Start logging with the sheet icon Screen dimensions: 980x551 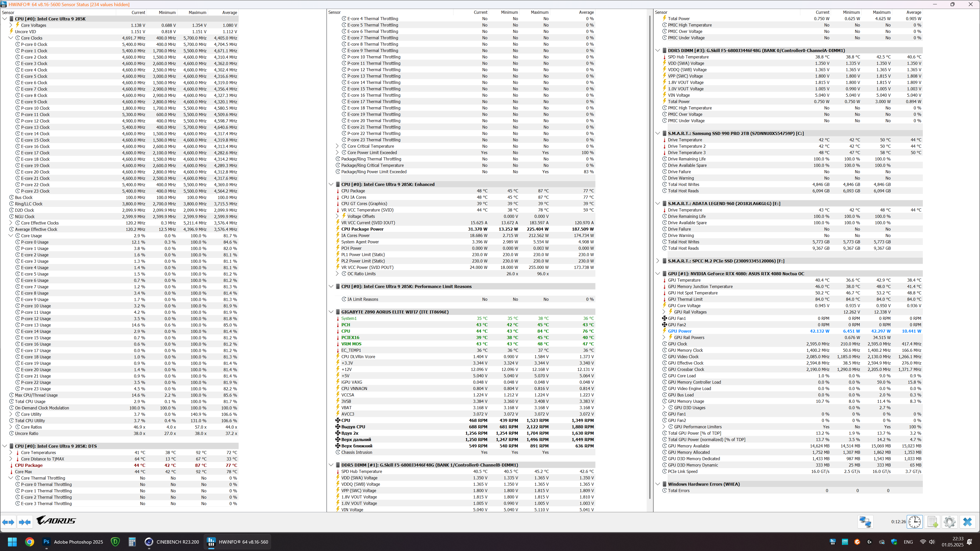(933, 522)
